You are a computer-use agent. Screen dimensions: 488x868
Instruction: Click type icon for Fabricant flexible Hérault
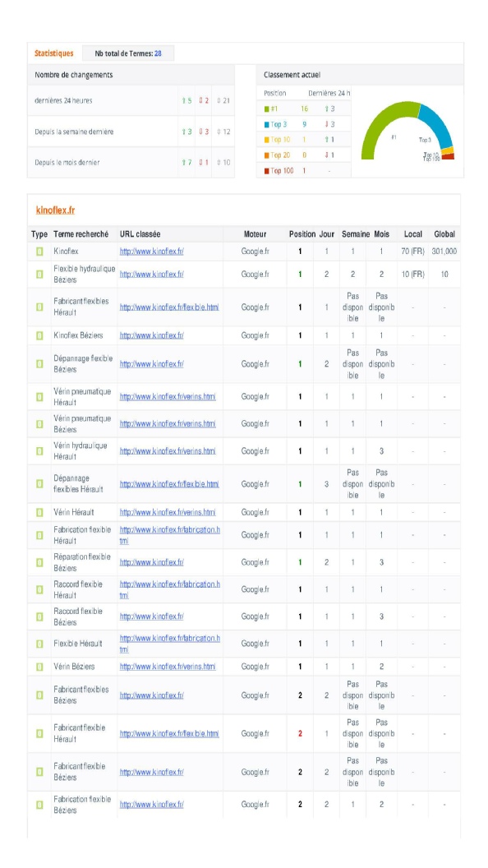click(39, 733)
